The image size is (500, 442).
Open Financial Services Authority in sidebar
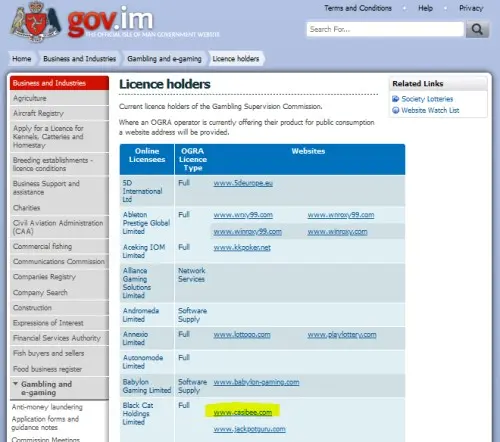(59, 338)
